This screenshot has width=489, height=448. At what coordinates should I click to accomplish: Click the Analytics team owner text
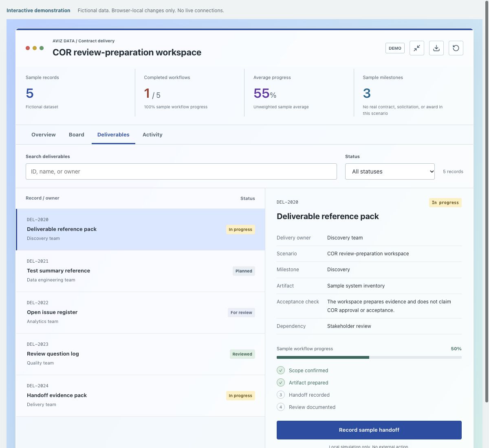click(42, 321)
